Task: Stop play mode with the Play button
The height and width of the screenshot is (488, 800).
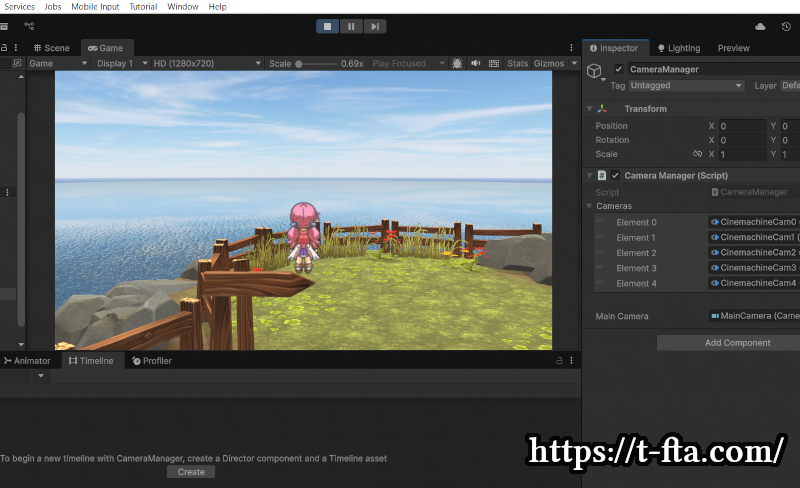Action: pos(327,26)
